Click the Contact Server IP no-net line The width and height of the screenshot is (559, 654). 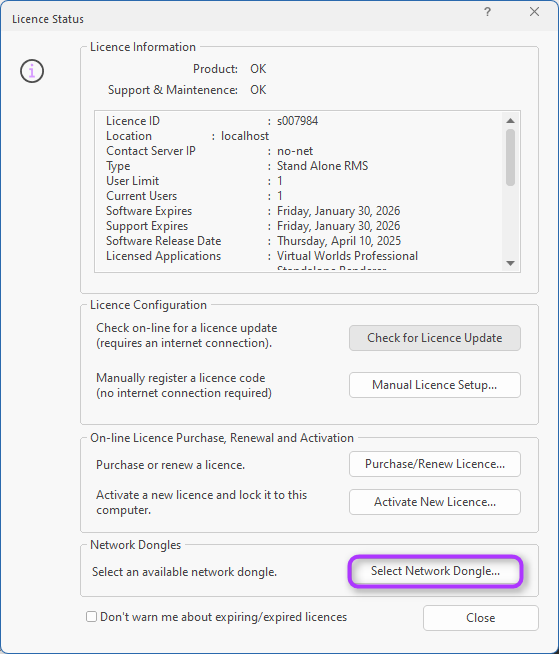[209, 151]
